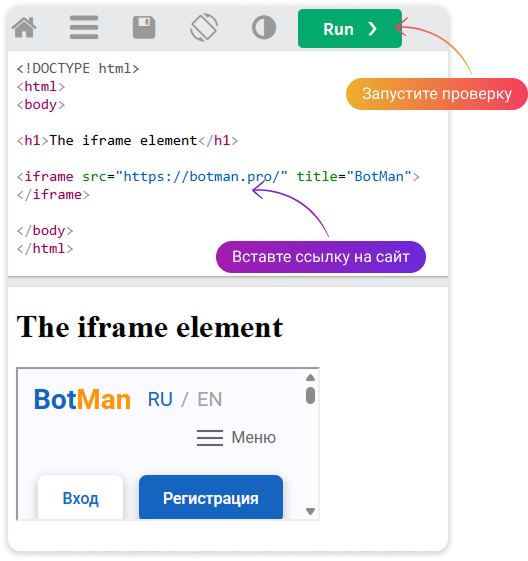
Task: Click the chevron arrow inside Run button
Action: click(372, 29)
